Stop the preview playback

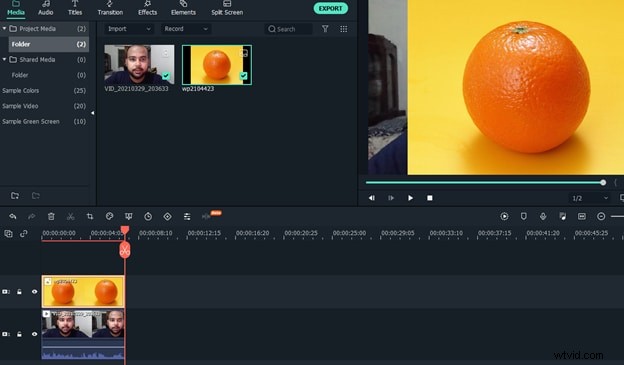[430, 198]
